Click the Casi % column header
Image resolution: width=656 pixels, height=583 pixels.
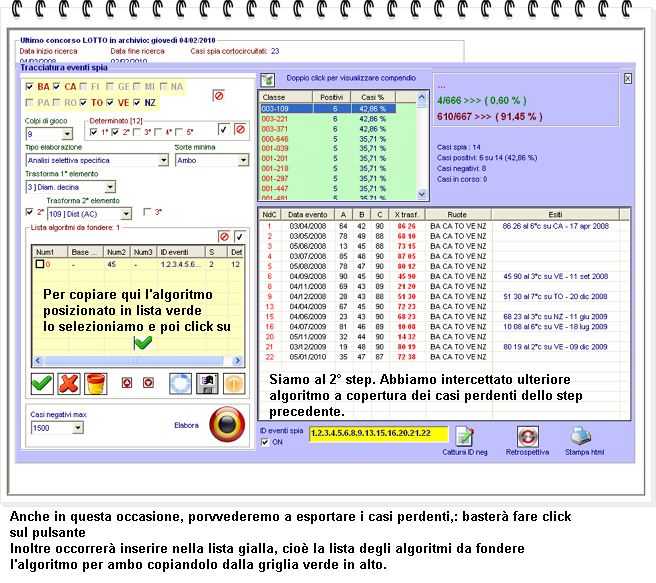coord(373,97)
